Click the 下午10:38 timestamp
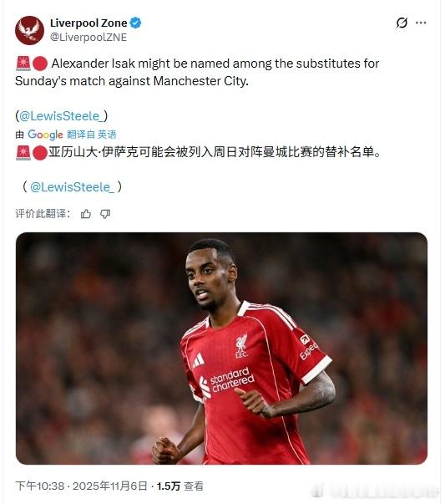445x504 pixels. pyautogui.click(x=40, y=486)
